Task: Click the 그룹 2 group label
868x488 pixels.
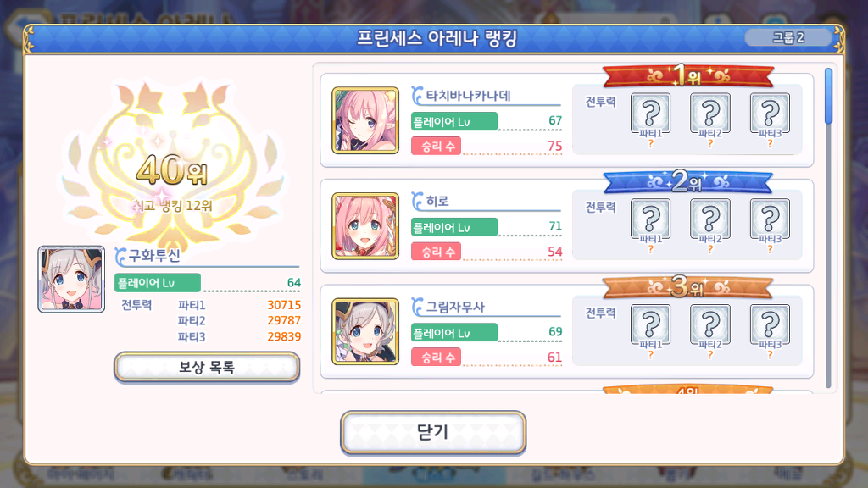Action: [x=788, y=37]
